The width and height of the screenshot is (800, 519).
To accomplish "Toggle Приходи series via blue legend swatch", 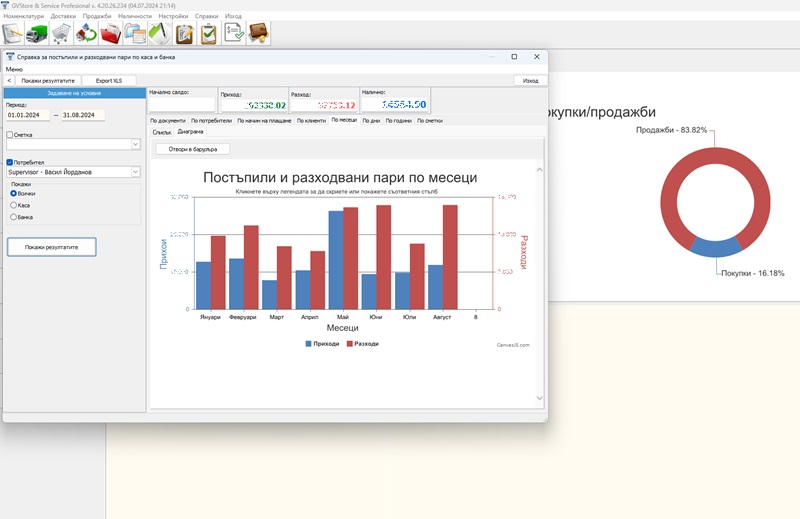I will pyautogui.click(x=308, y=344).
